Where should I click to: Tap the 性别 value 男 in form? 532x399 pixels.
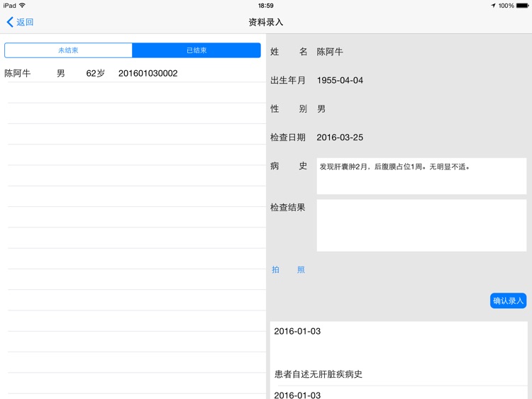321,109
